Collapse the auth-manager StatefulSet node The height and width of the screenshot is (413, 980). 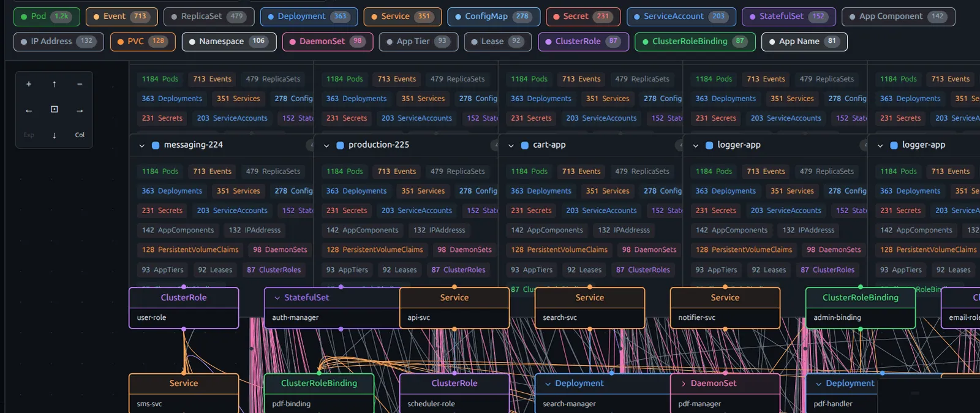[277, 298]
